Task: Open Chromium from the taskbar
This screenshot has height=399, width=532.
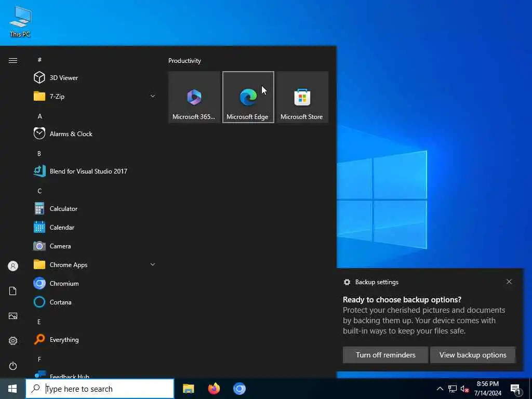Action: pyautogui.click(x=240, y=389)
